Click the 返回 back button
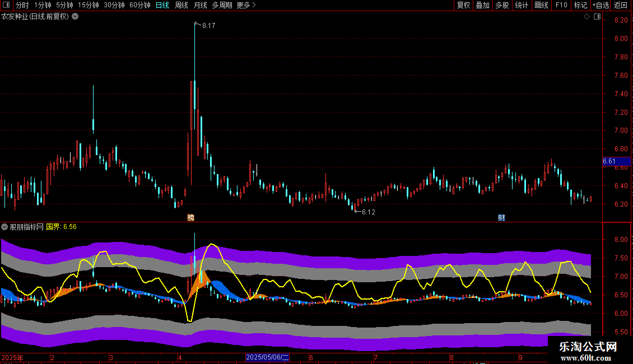 [621, 5]
